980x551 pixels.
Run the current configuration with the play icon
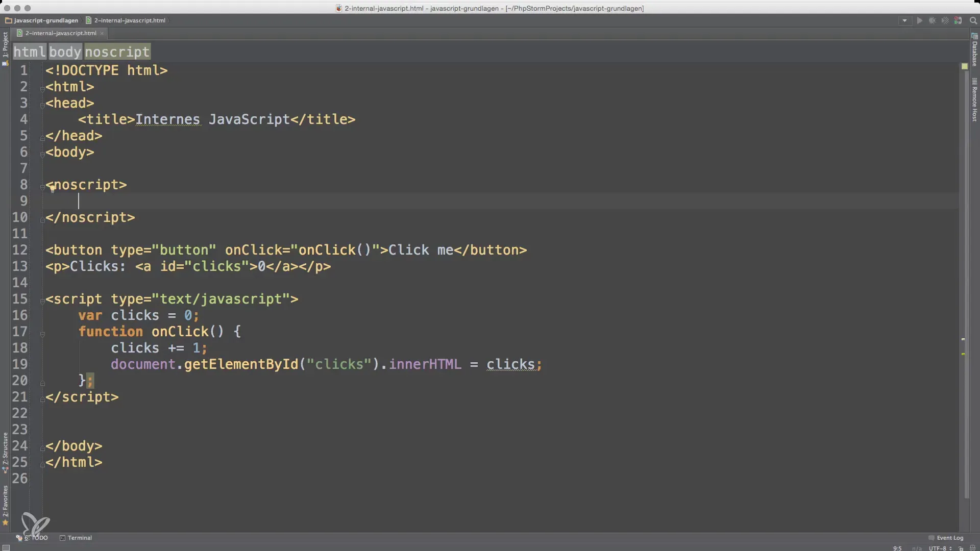(919, 21)
